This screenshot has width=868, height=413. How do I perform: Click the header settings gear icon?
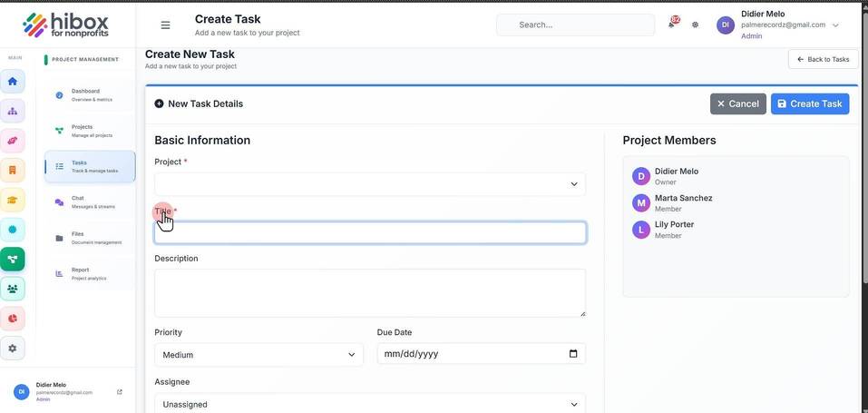[x=696, y=25]
